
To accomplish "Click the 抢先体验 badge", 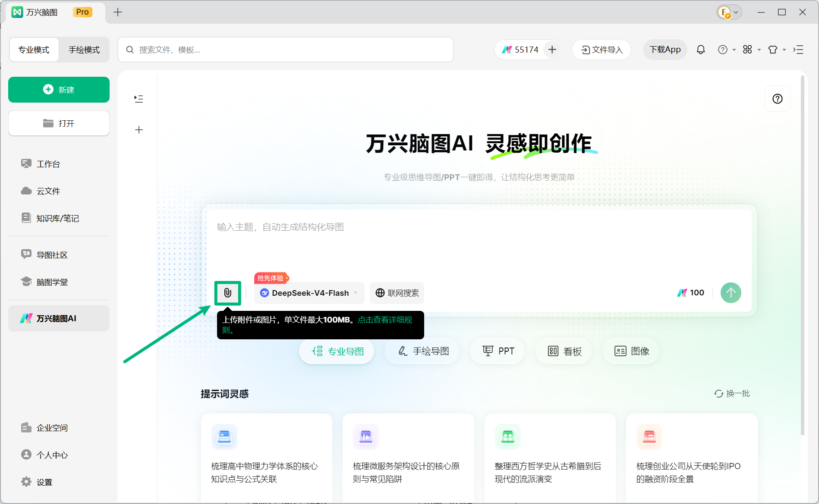I will pyautogui.click(x=271, y=278).
